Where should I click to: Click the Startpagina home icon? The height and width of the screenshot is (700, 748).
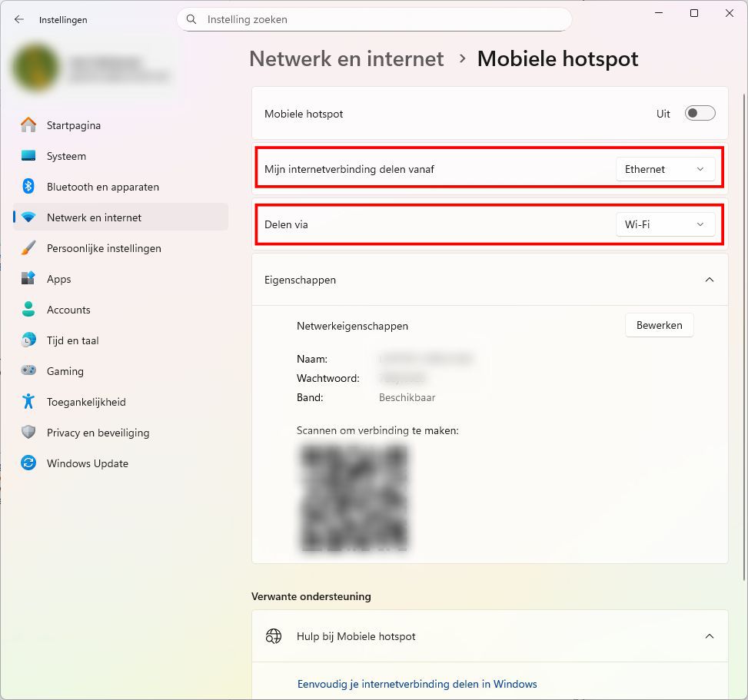tap(28, 125)
